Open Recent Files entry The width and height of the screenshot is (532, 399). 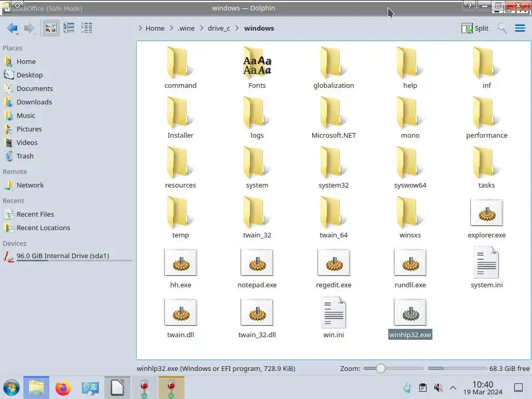pyautogui.click(x=35, y=215)
